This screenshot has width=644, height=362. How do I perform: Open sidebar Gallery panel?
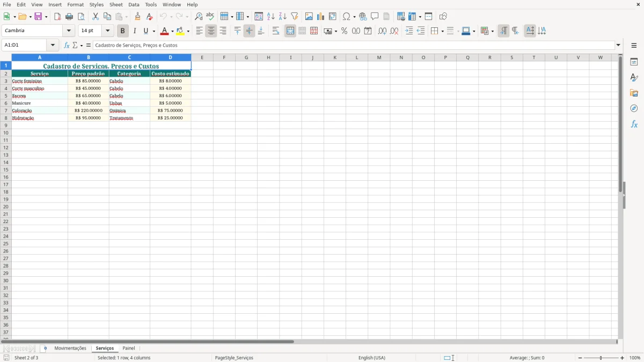(634, 93)
